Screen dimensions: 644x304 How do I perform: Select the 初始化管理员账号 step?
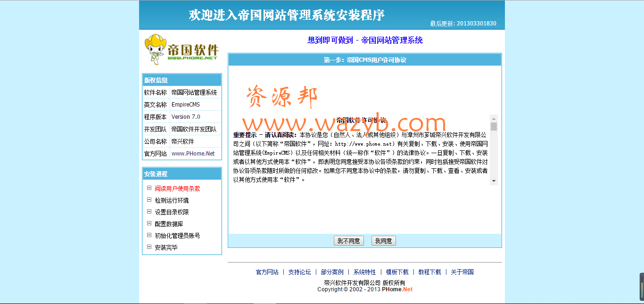pyautogui.click(x=177, y=236)
